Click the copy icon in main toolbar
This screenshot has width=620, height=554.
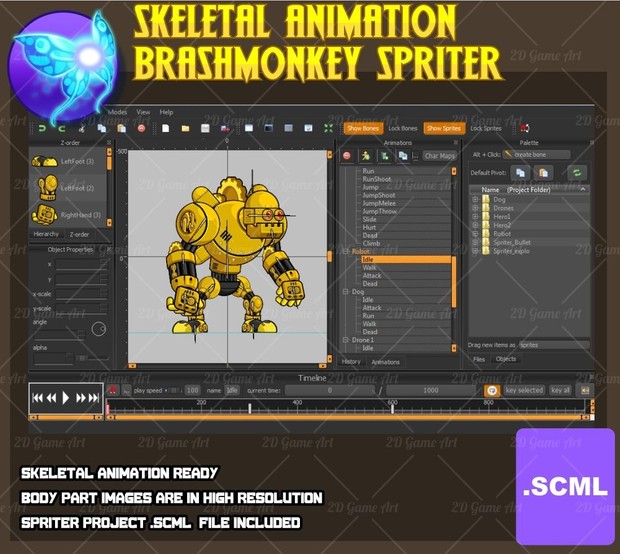[102, 128]
